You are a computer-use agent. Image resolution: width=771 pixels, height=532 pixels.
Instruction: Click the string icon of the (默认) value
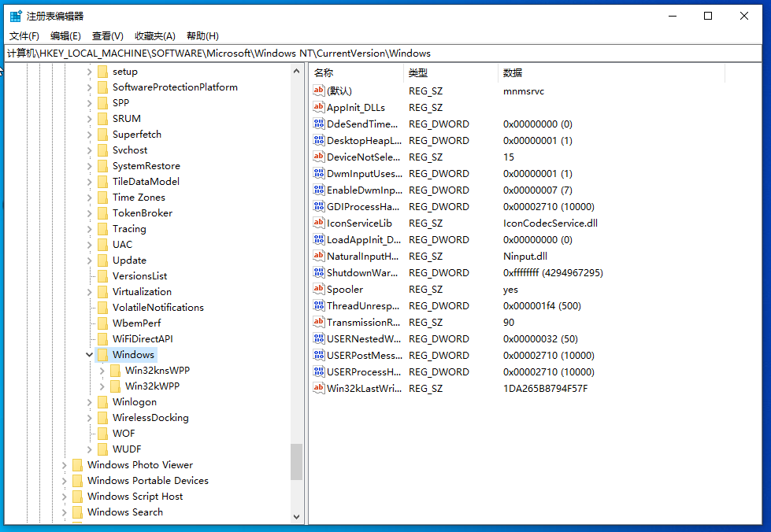tap(319, 91)
